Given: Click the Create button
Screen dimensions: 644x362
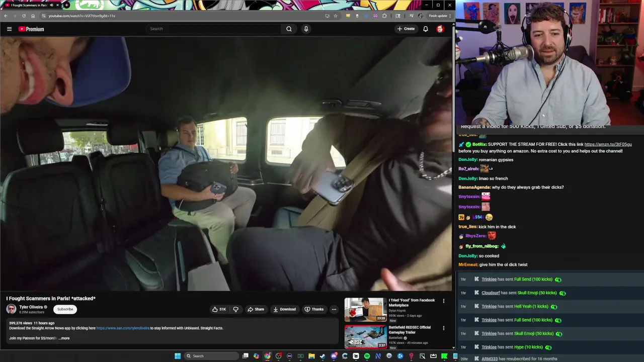Looking at the screenshot, I should click(406, 29).
